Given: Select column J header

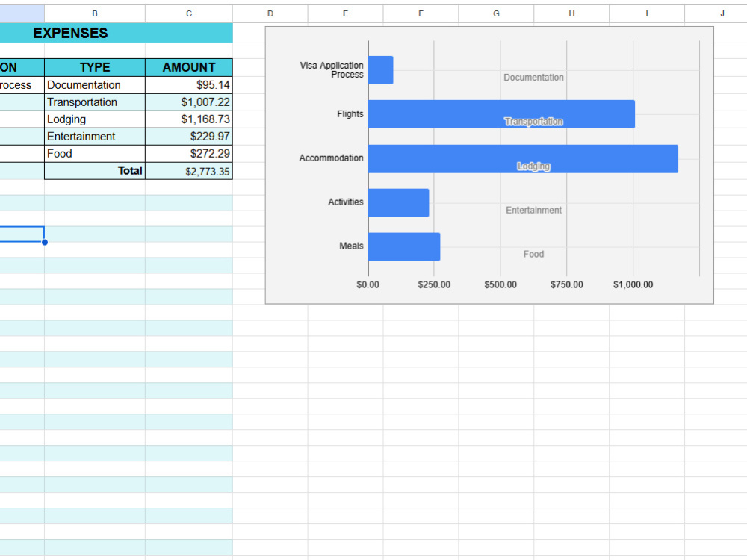Looking at the screenshot, I should (x=716, y=13).
